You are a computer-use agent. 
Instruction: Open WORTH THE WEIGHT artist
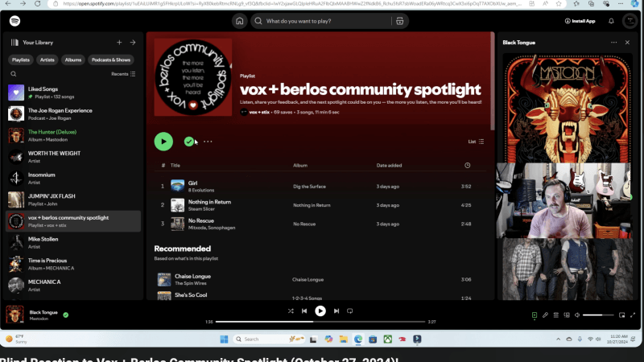[x=73, y=157]
